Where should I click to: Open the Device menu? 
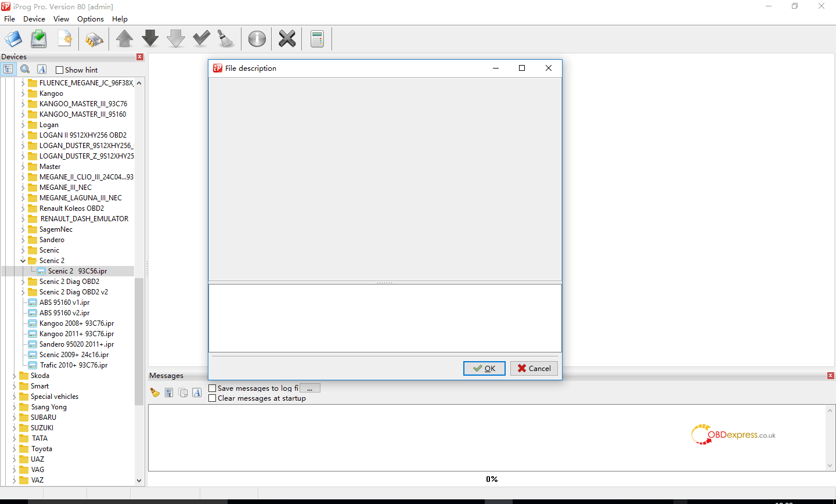point(34,19)
